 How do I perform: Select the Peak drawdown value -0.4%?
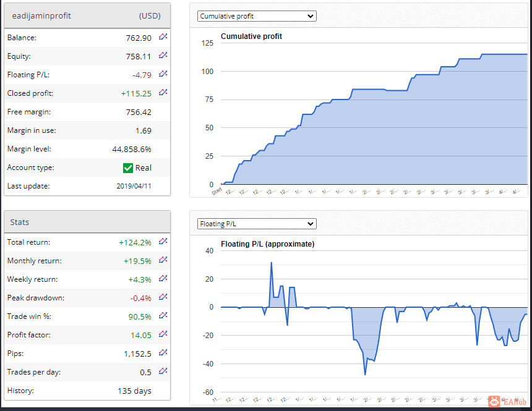(x=140, y=298)
